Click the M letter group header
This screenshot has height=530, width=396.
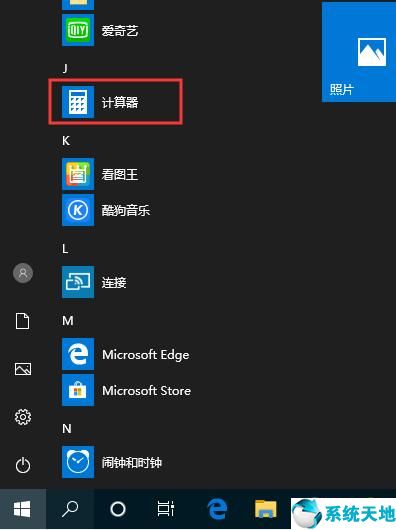click(x=68, y=320)
